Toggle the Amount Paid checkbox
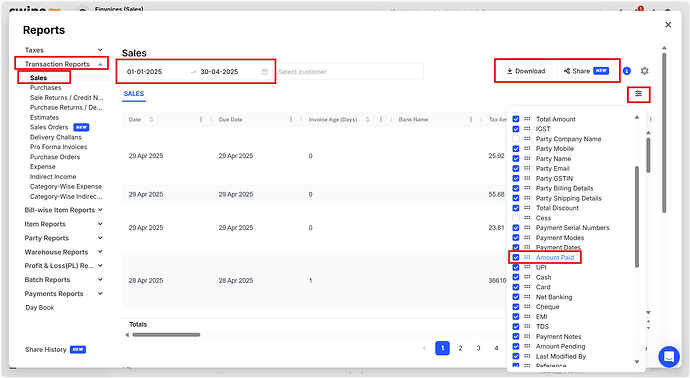 [516, 257]
